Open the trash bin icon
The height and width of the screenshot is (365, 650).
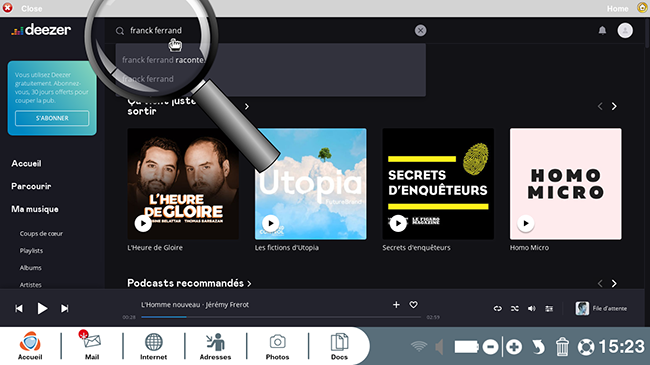tap(562, 347)
